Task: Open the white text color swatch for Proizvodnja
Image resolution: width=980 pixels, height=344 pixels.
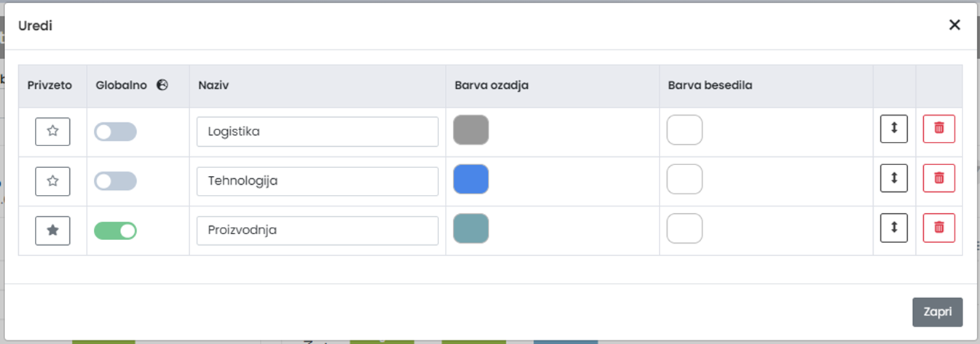Action: 684,228
